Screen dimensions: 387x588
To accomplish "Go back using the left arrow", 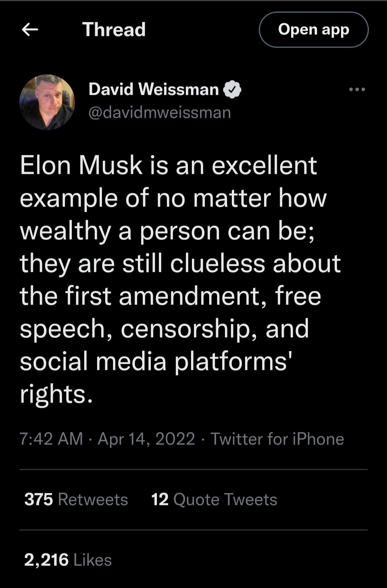I will (30, 29).
